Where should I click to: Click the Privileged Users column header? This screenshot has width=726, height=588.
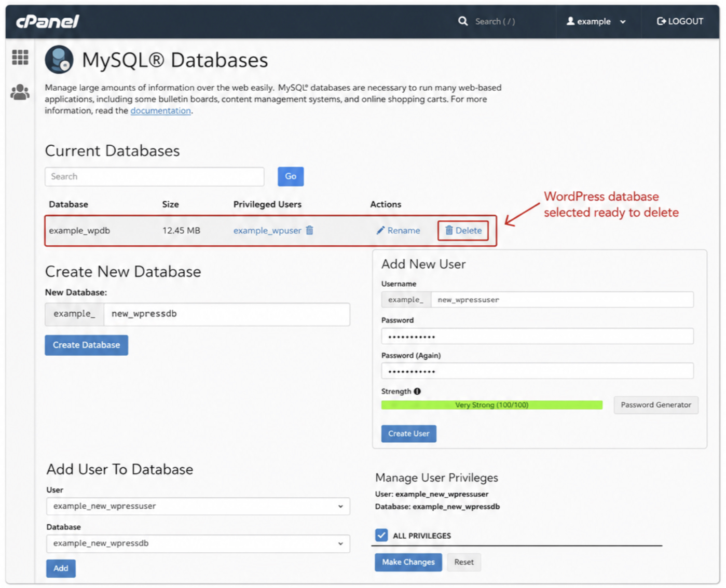(267, 204)
